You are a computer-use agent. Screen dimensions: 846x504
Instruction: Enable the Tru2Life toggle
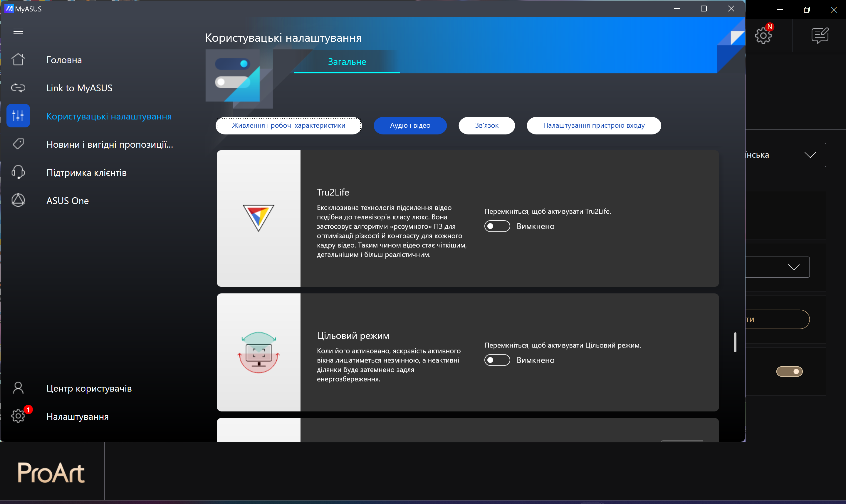[497, 226]
